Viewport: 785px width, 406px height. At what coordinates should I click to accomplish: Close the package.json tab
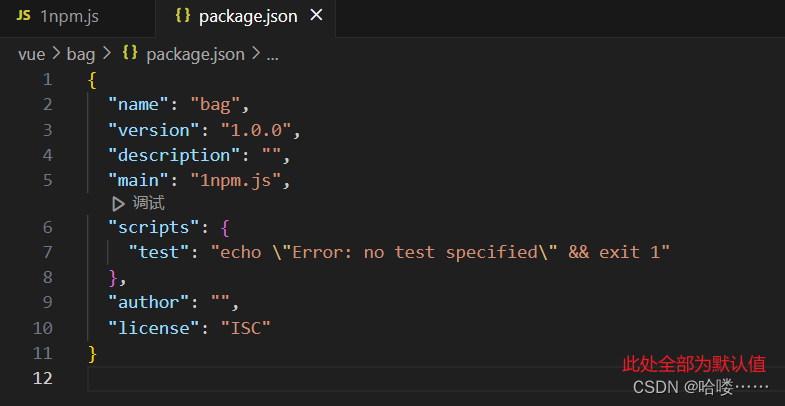click(316, 16)
